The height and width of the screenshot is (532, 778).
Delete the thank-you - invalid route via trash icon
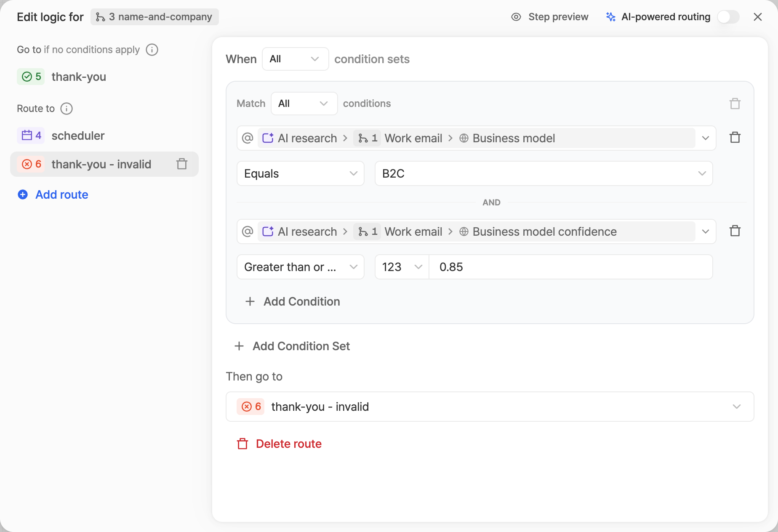pos(182,164)
